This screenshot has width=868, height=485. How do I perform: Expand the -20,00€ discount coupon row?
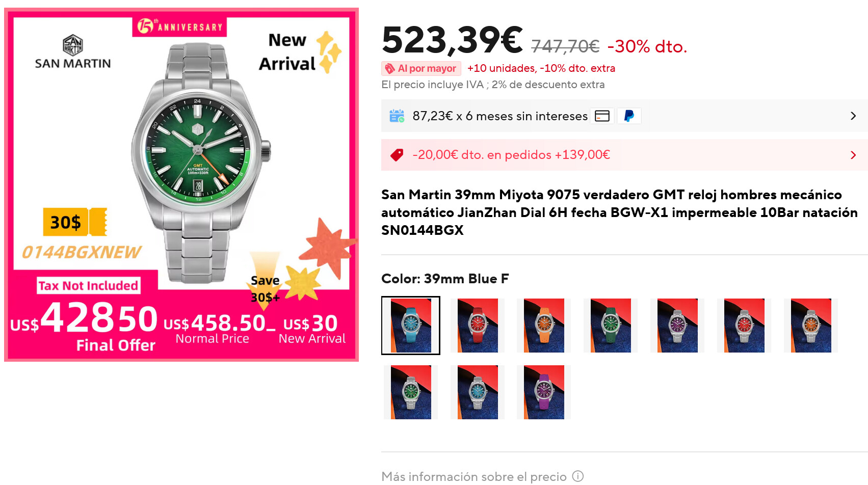853,155
